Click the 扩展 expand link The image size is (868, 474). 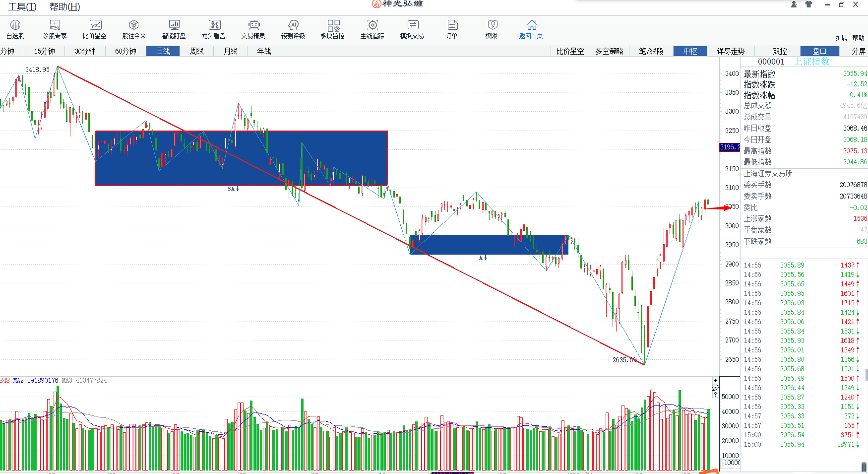tap(841, 38)
